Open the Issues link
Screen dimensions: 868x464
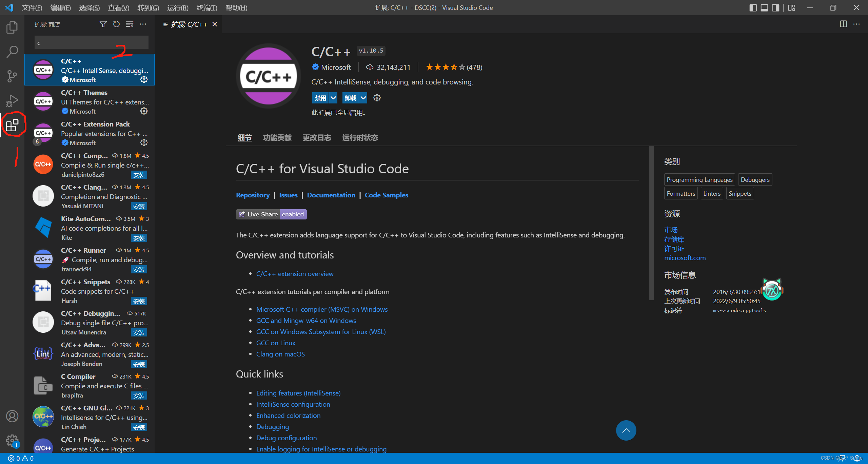[x=288, y=195]
